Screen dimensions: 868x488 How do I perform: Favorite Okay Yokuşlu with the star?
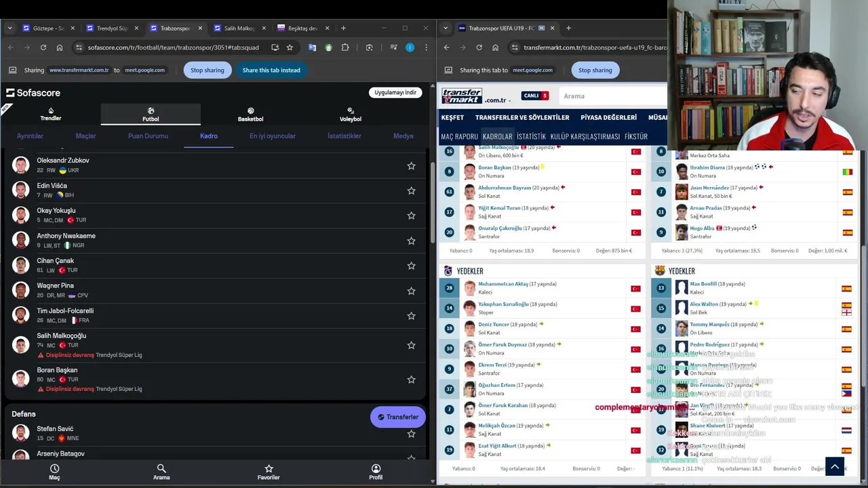coord(411,216)
